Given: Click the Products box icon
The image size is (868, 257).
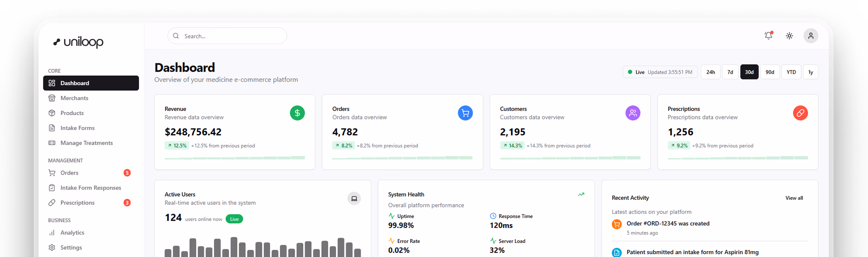Looking at the screenshot, I should (52, 113).
